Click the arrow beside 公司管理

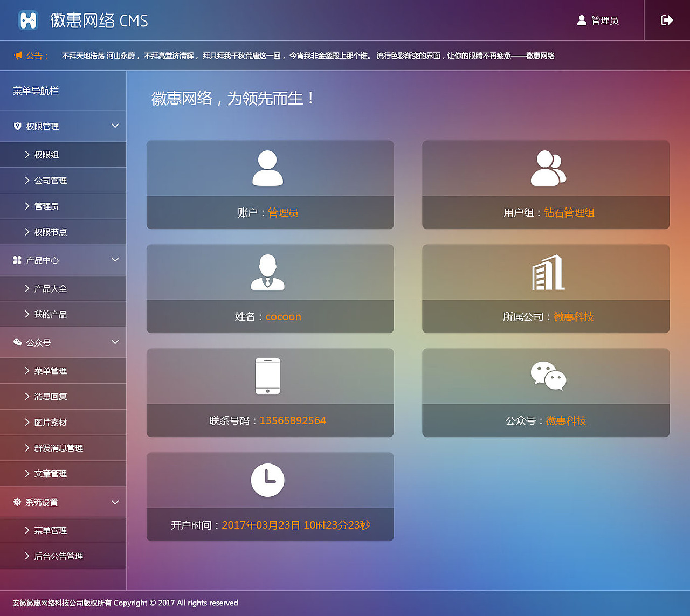(x=27, y=181)
